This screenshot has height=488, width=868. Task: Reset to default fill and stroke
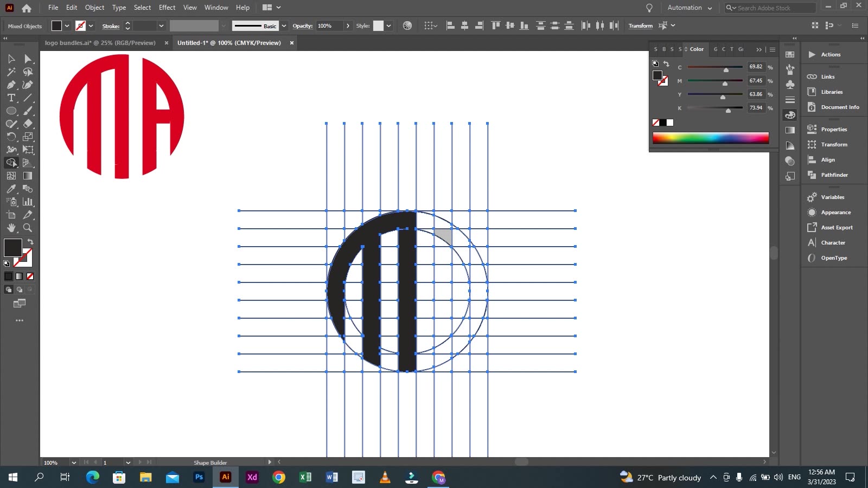click(7, 263)
